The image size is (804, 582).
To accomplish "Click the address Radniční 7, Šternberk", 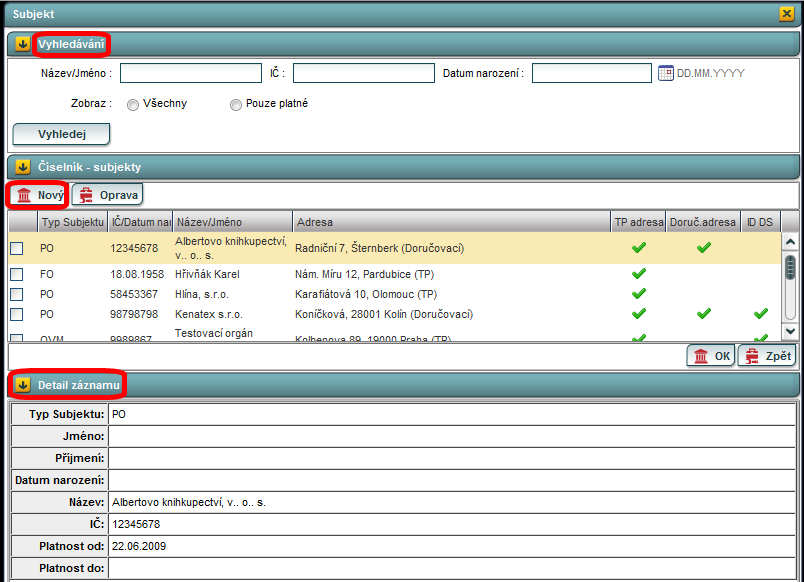I will 379,248.
